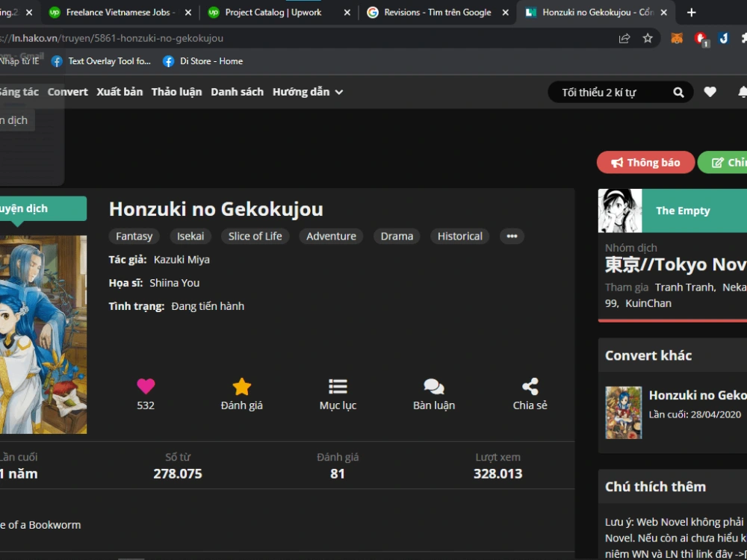Open the Tokyo Novel translation group link
747x560 pixels.
(675, 264)
